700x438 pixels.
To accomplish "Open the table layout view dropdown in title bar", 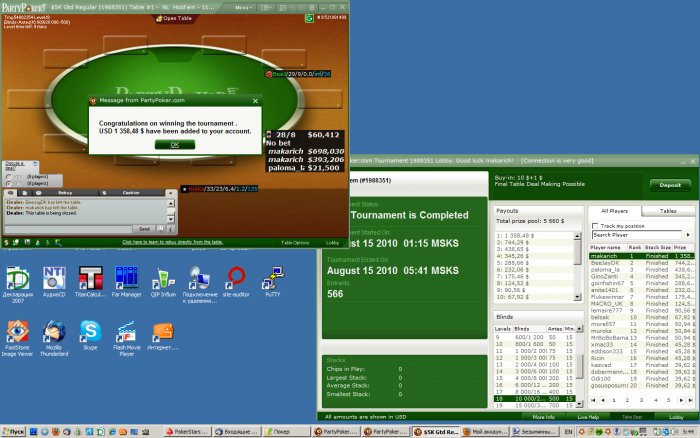I will pos(266,8).
